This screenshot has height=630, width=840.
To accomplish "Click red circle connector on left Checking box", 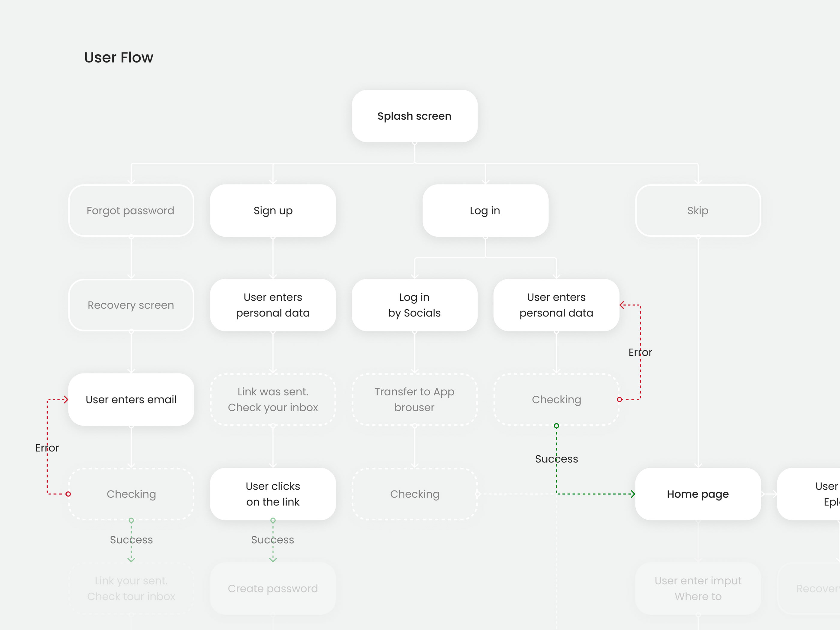I will tap(68, 494).
